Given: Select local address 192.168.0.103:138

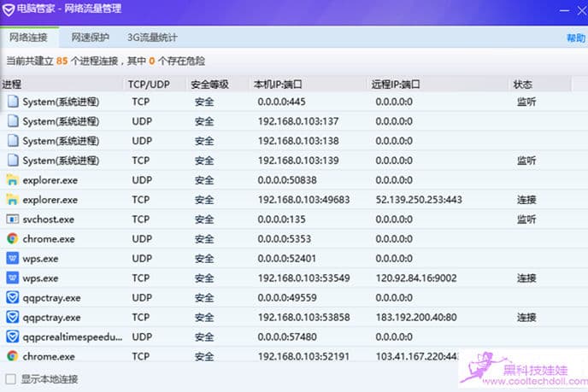Looking at the screenshot, I should (x=298, y=141).
